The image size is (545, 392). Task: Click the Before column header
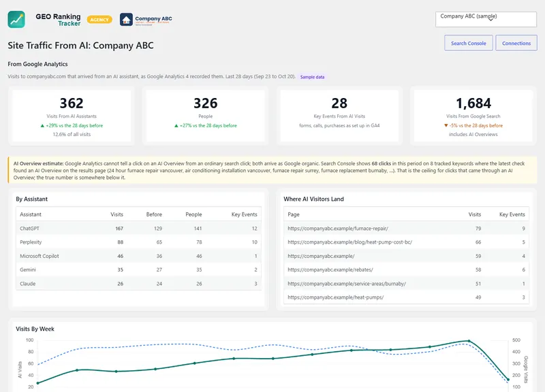click(154, 214)
